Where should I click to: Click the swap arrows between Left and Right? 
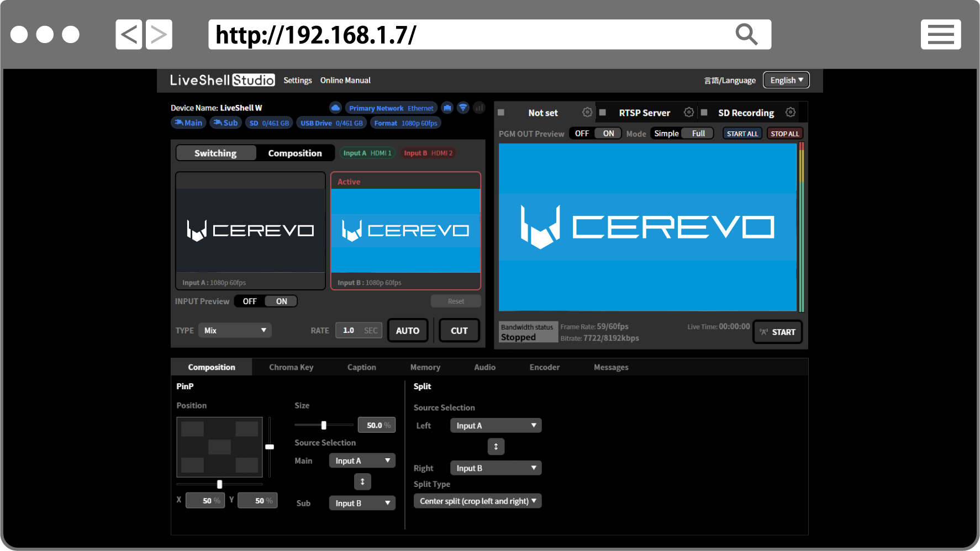[496, 446]
